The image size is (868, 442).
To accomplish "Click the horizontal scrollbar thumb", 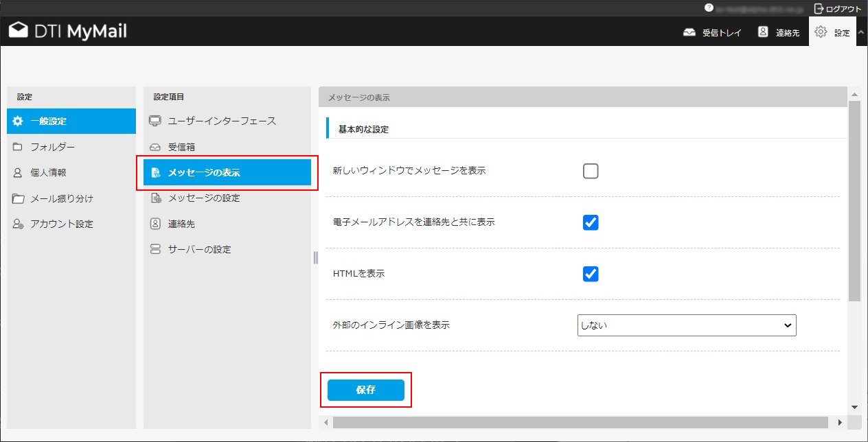I will [580, 422].
